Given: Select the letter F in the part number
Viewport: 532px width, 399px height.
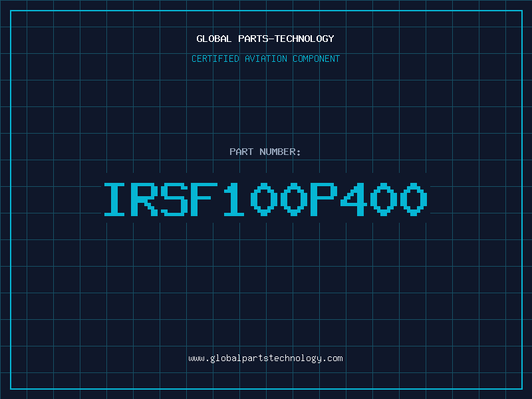Looking at the screenshot, I should coord(206,199).
